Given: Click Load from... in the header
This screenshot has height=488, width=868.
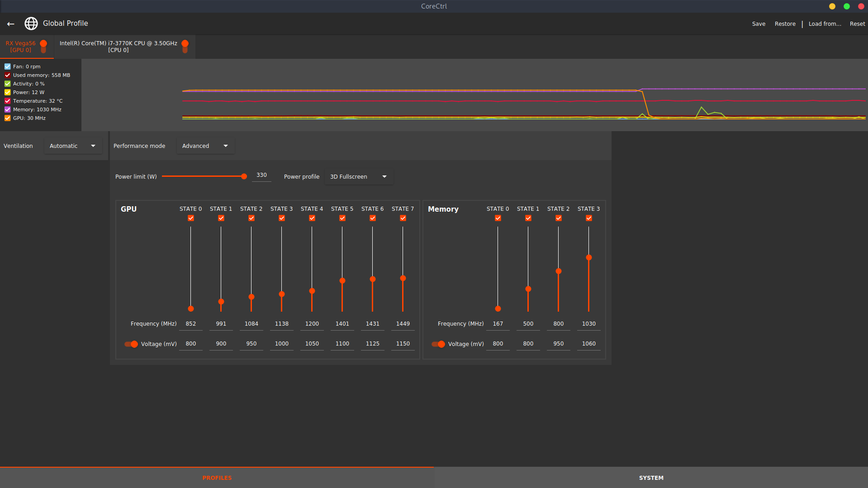Looking at the screenshot, I should click(825, 24).
